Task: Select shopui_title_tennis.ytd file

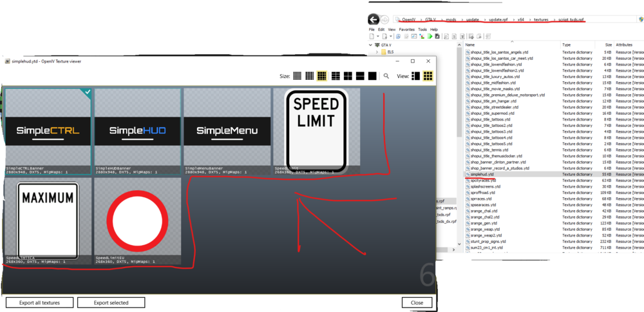Action: coord(488,150)
